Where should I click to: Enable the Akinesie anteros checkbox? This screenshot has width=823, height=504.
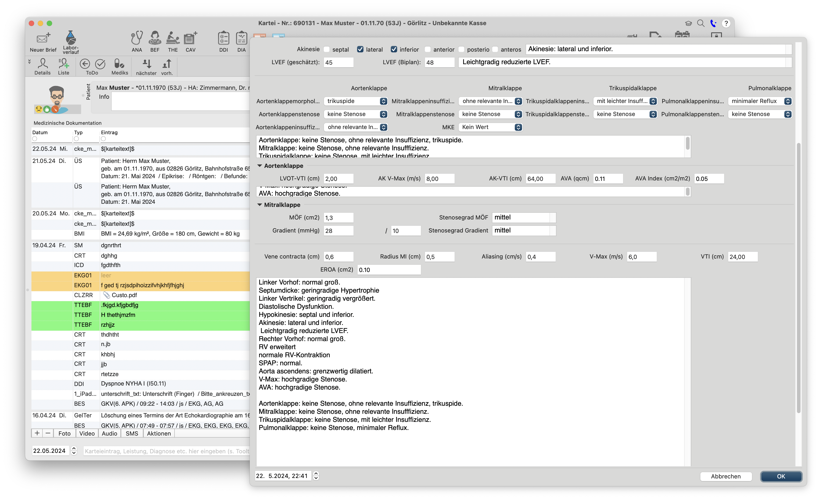pyautogui.click(x=495, y=49)
